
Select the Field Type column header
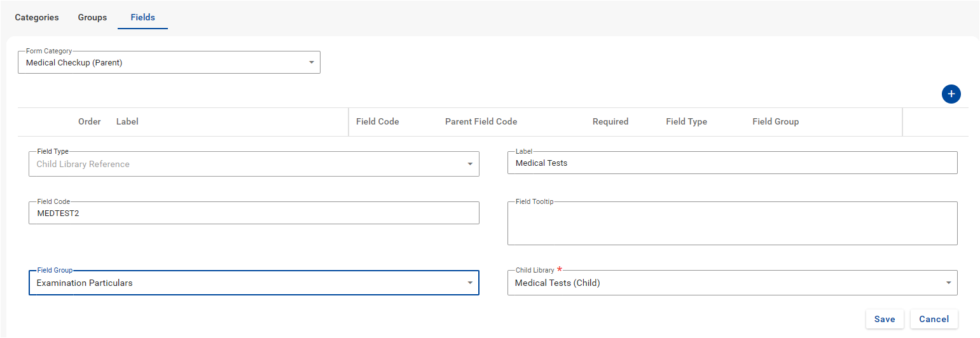(x=686, y=121)
